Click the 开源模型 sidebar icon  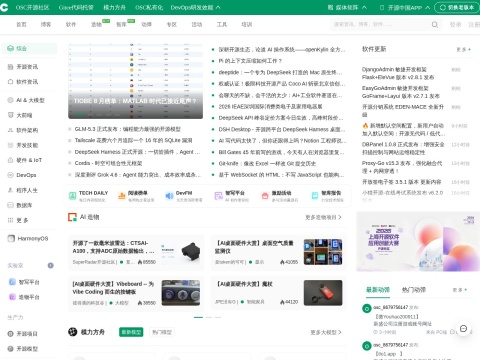pyautogui.click(x=10, y=349)
